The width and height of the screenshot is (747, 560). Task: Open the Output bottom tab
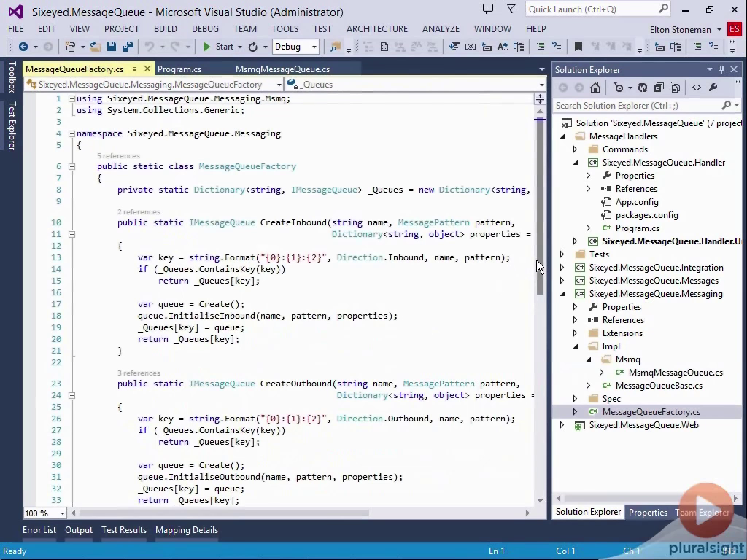click(x=79, y=530)
